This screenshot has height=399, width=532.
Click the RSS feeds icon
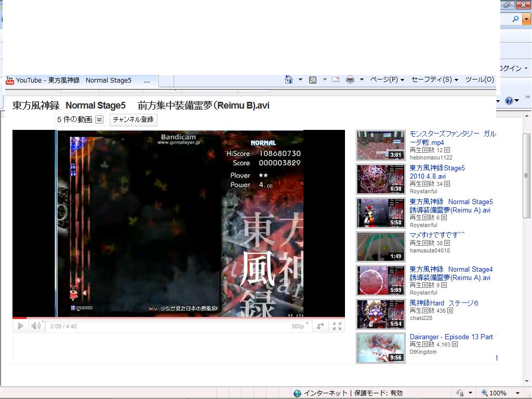click(312, 79)
